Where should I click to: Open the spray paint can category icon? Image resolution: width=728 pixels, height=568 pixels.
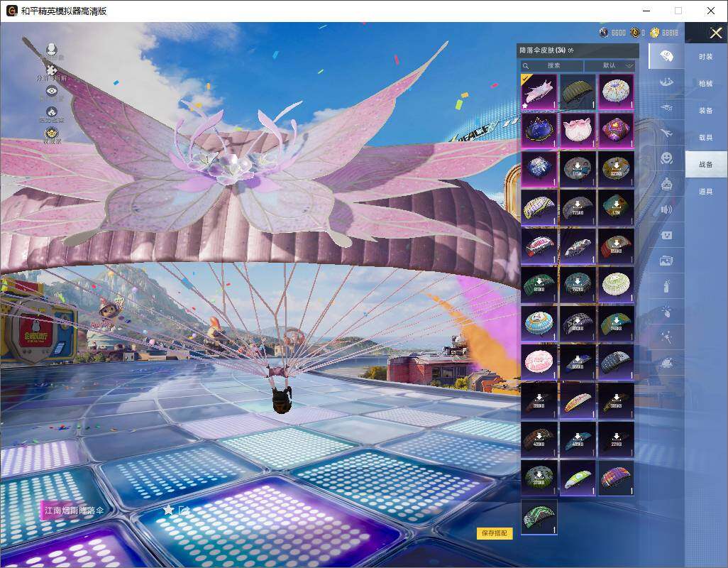click(666, 286)
